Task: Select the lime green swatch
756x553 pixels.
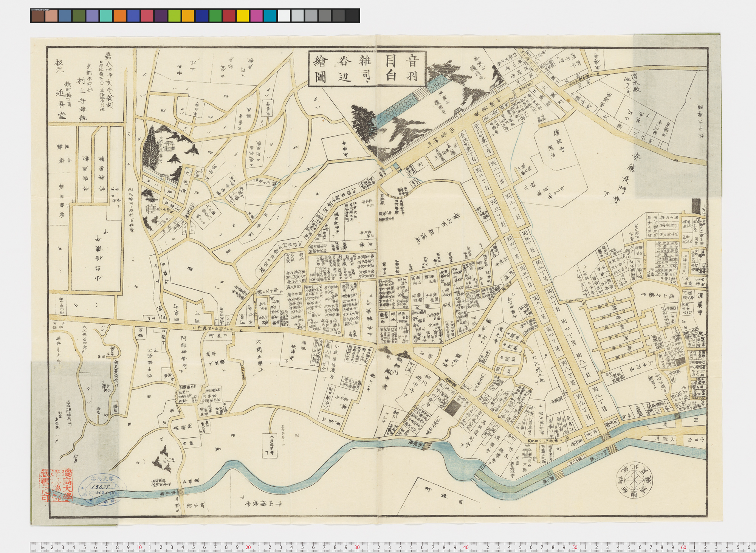Action: pyautogui.click(x=174, y=16)
